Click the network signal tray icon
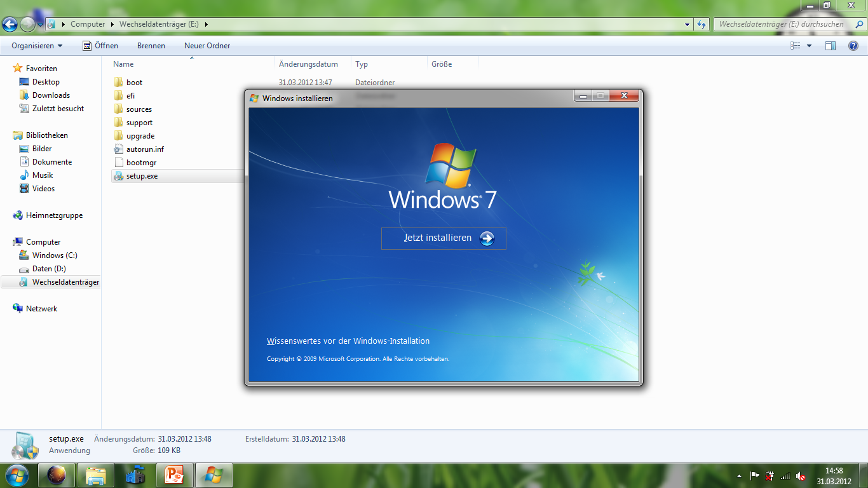The width and height of the screenshot is (868, 488). point(785,475)
